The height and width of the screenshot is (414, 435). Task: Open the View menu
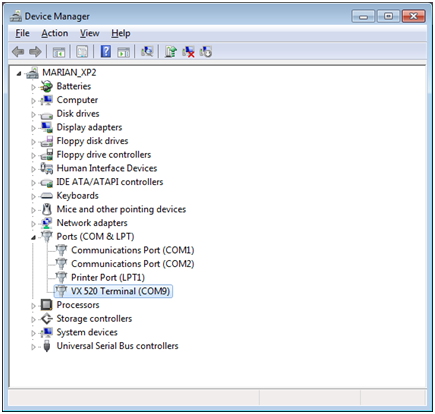89,33
